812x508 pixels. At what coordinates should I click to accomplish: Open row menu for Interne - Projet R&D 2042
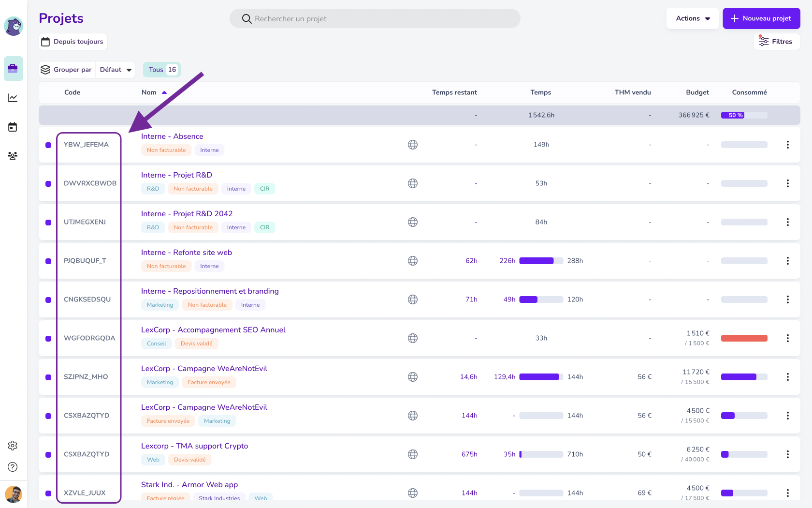coord(788,222)
